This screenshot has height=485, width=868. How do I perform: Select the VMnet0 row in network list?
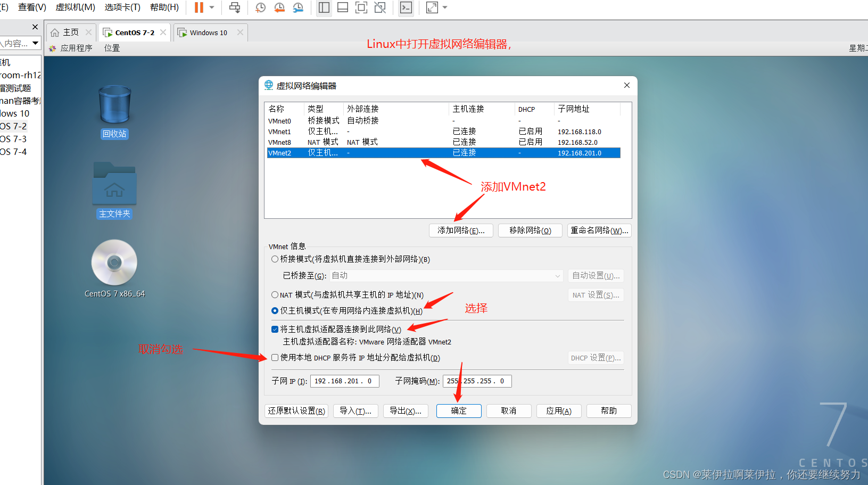pyautogui.click(x=443, y=121)
